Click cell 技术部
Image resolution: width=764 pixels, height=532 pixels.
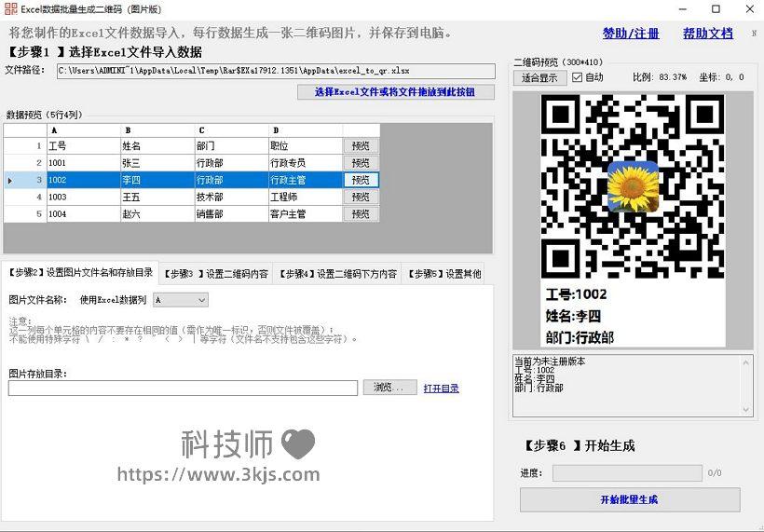(x=231, y=197)
